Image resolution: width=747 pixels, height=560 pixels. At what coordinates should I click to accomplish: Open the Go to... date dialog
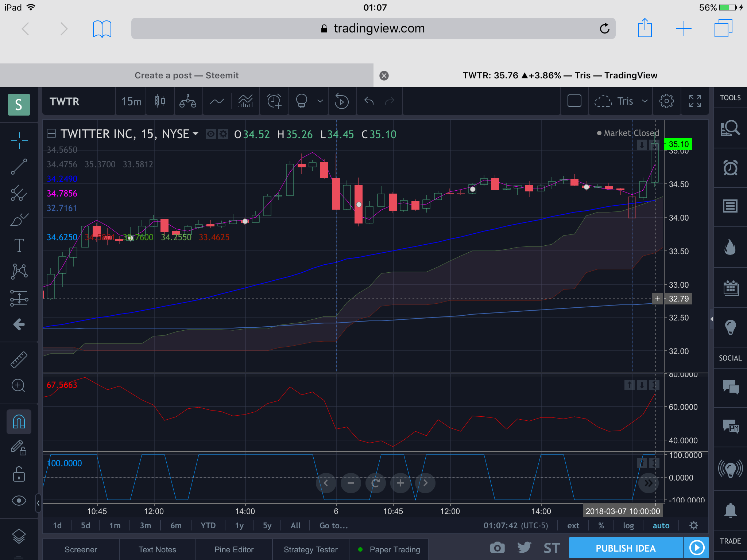coord(334,525)
